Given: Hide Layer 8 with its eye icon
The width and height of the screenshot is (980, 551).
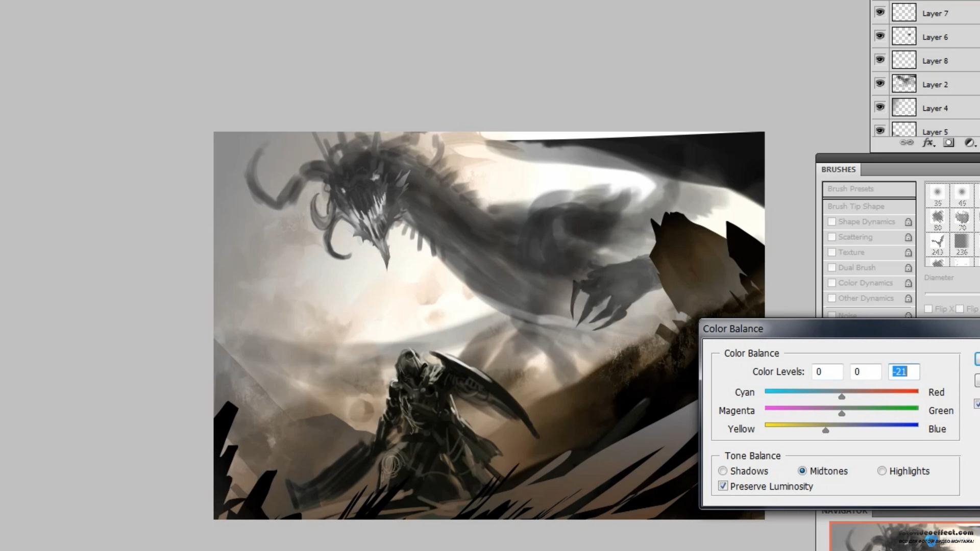Looking at the screenshot, I should [x=880, y=60].
